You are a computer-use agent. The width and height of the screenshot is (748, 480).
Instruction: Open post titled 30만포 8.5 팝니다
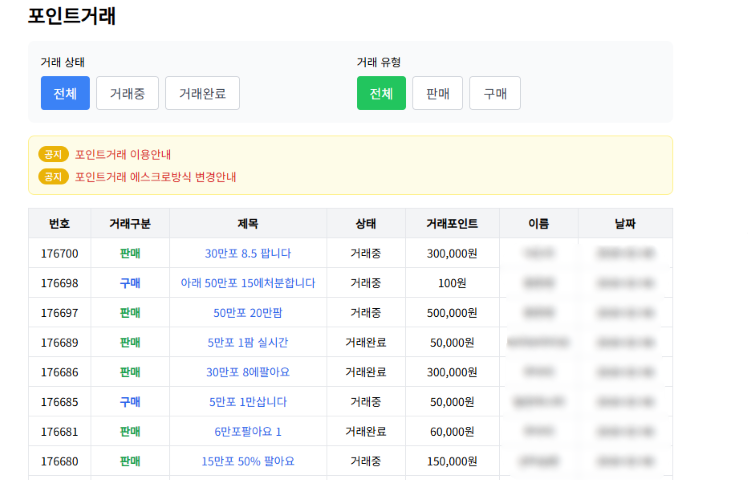coord(248,253)
